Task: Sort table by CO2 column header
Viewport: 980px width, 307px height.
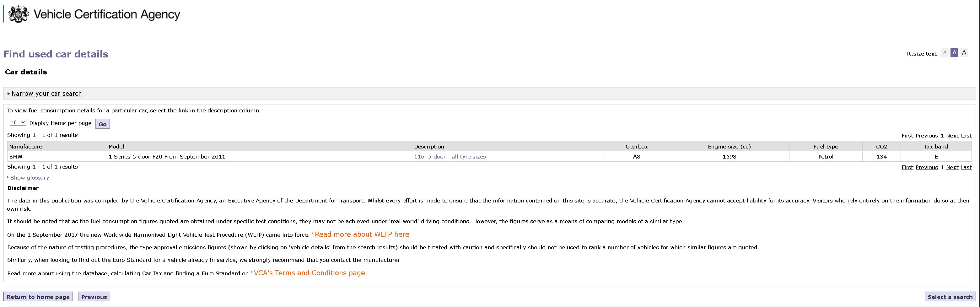Action: pos(881,147)
